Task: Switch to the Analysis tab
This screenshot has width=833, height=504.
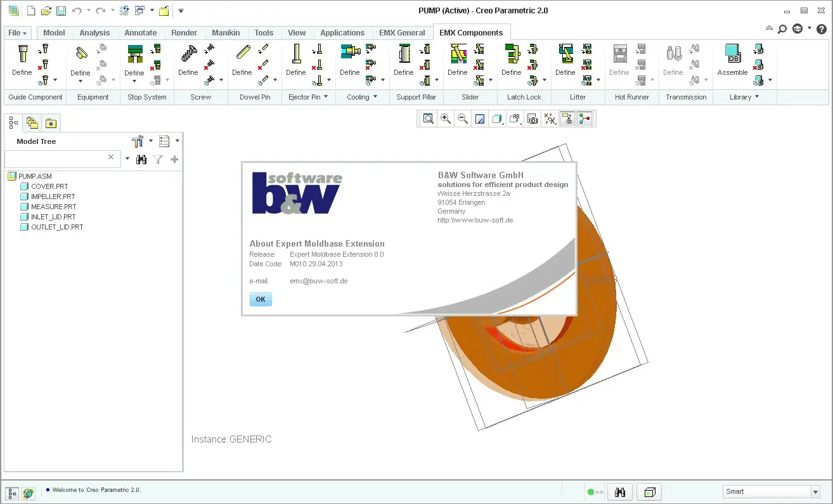Action: pyautogui.click(x=94, y=33)
